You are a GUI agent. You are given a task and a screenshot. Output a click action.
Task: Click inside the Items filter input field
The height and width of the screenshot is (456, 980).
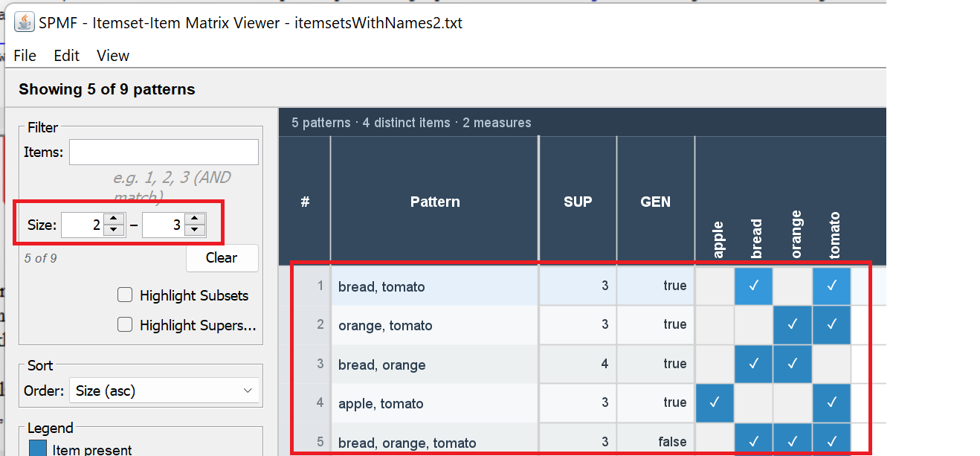(x=164, y=152)
